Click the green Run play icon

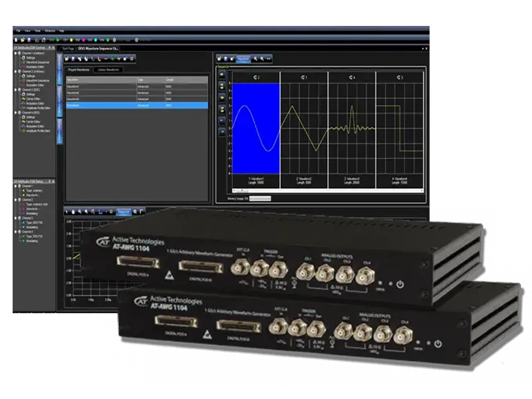click(x=58, y=40)
